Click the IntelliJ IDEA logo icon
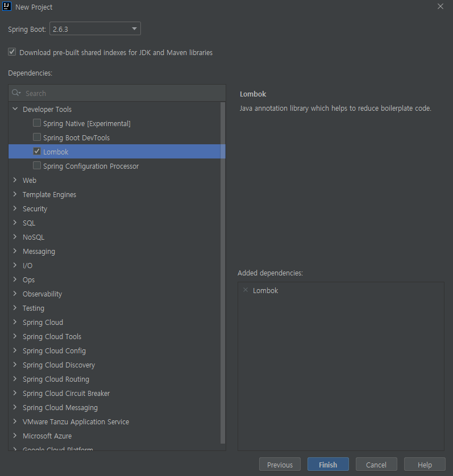 tap(6, 6)
